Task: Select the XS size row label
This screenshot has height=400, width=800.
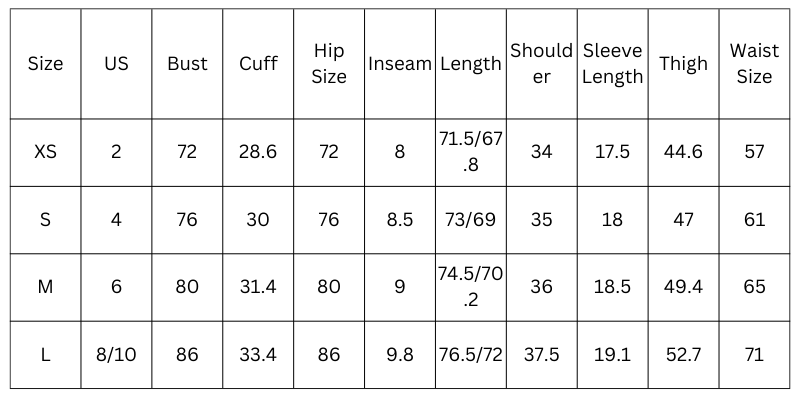Action: click(45, 152)
